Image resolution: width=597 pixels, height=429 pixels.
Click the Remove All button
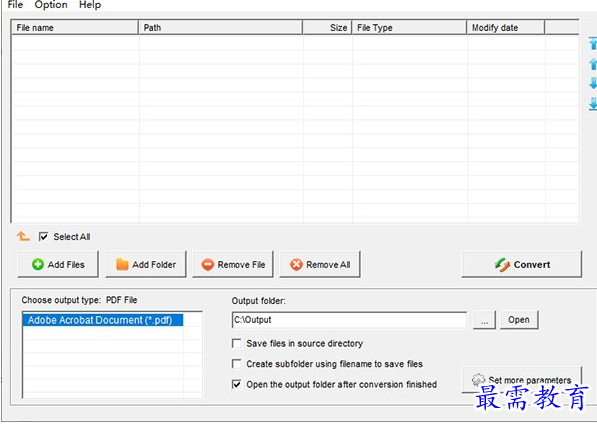point(320,264)
